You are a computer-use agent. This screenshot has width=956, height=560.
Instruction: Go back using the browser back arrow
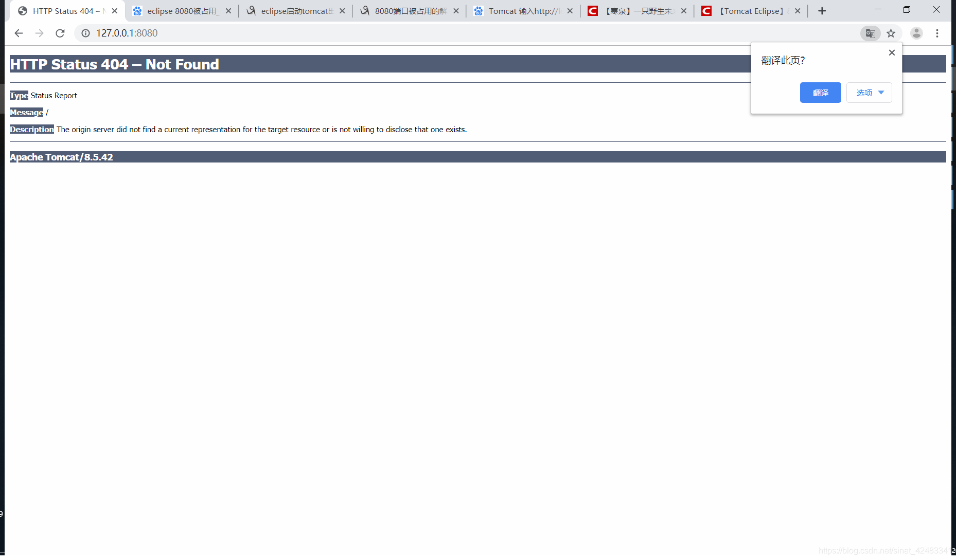pos(19,33)
